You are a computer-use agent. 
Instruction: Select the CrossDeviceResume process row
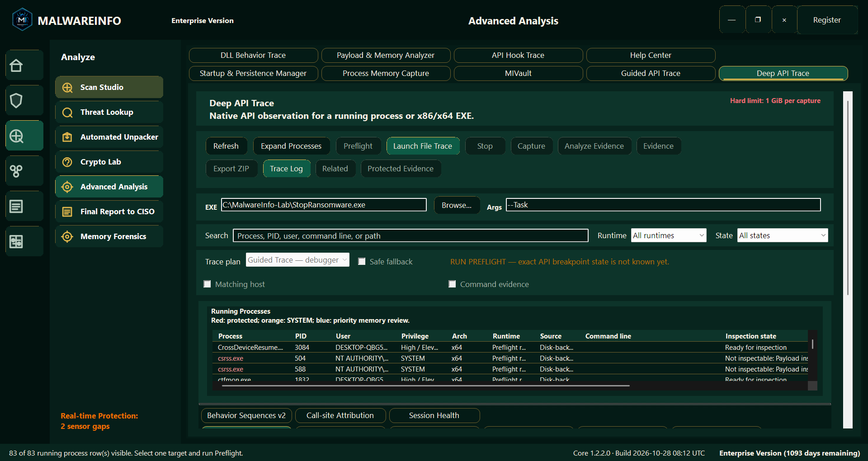click(510, 348)
